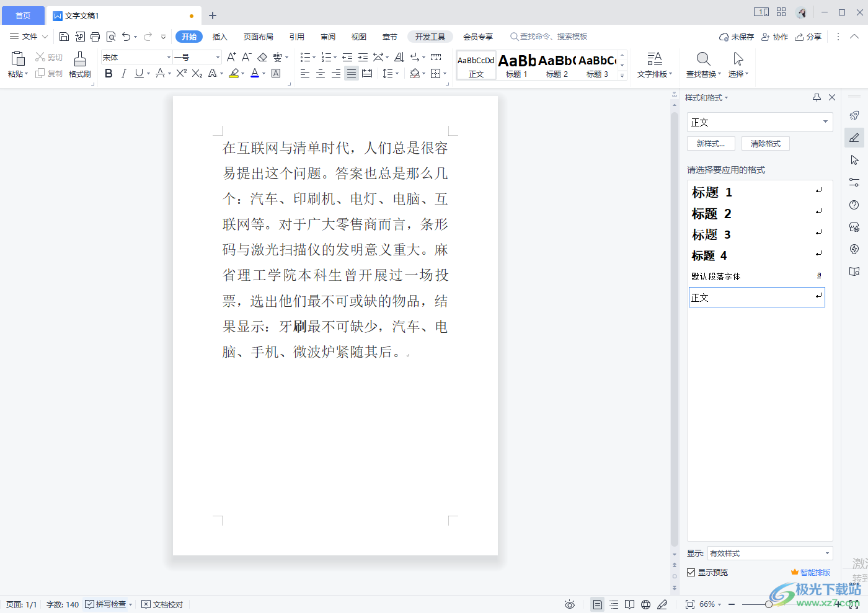Screen dimensions: 868x613
Task: Expand the styles gallery more arrow
Action: tap(622, 76)
